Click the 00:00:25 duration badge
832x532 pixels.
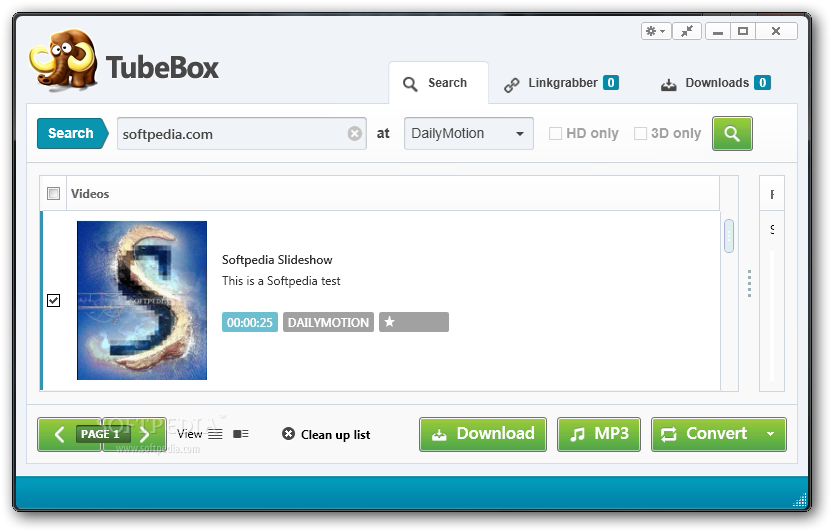tap(250, 322)
